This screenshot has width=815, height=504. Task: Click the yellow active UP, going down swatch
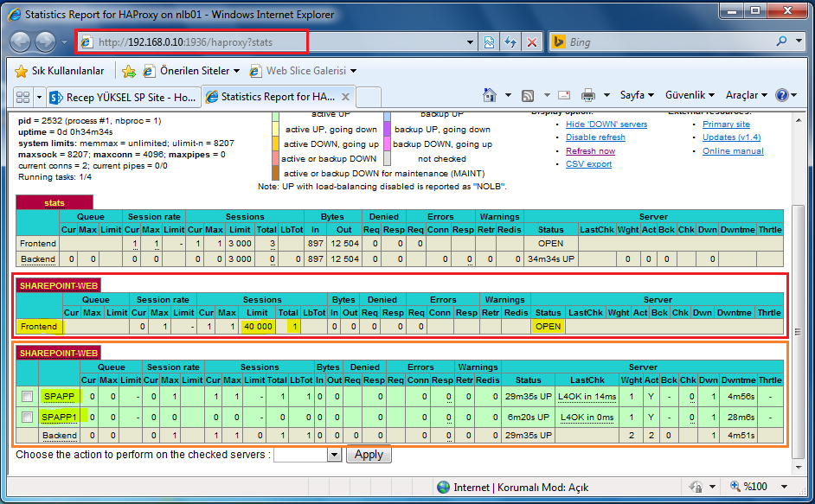(x=275, y=129)
